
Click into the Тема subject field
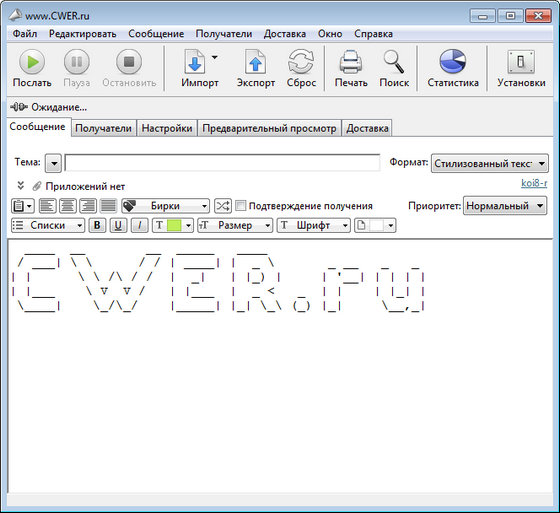(222, 163)
